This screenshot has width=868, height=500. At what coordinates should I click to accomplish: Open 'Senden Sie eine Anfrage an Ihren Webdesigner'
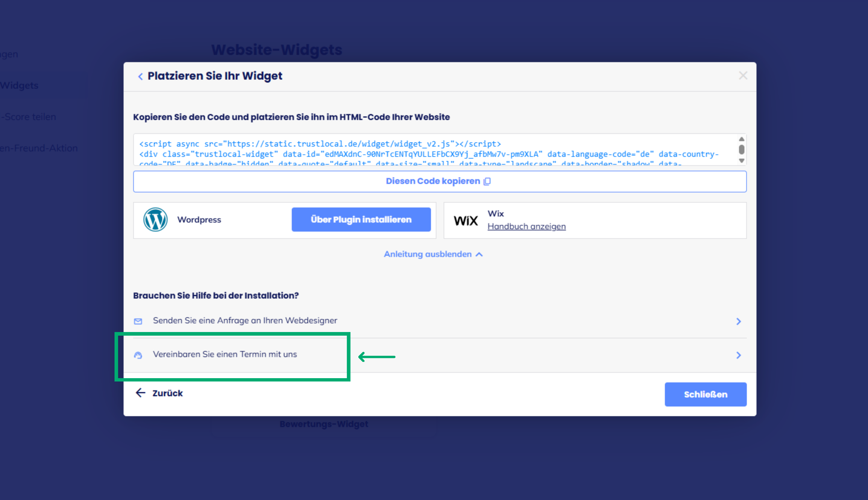(440, 321)
